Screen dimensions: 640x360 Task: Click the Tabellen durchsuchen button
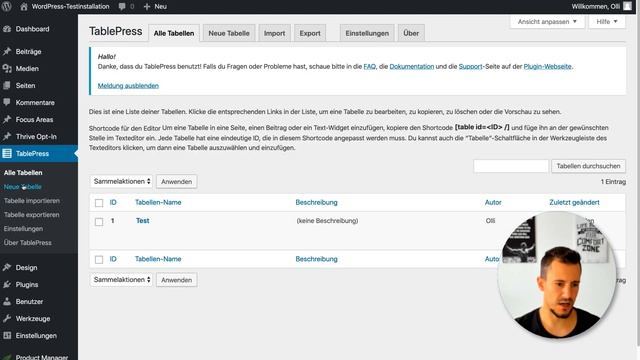click(588, 166)
